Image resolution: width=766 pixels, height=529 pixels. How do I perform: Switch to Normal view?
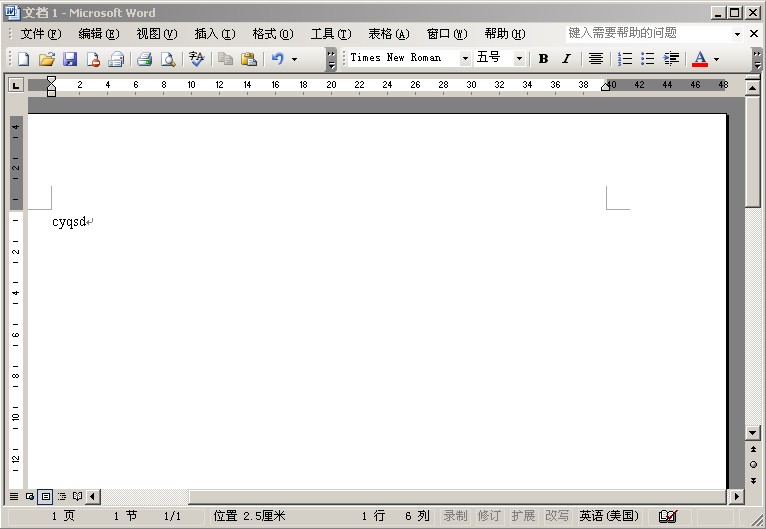[14, 496]
